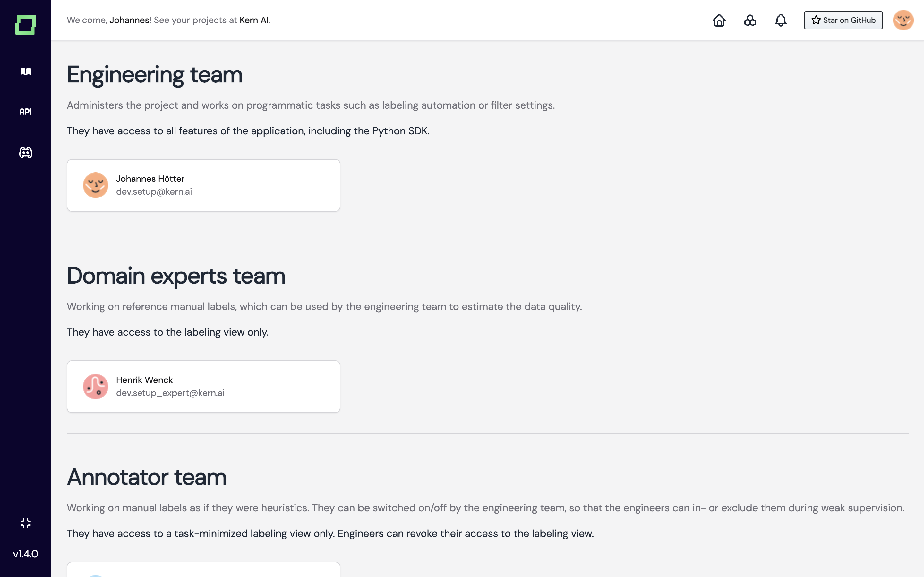Screen dimensions: 924x577
Task: Follow the Kern AI link in header
Action: pyautogui.click(x=254, y=20)
